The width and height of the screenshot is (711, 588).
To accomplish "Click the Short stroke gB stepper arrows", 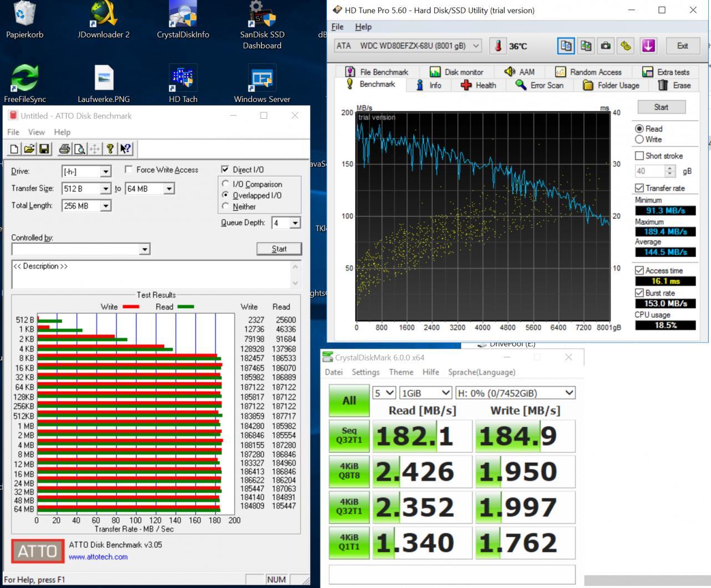I will pyautogui.click(x=670, y=171).
